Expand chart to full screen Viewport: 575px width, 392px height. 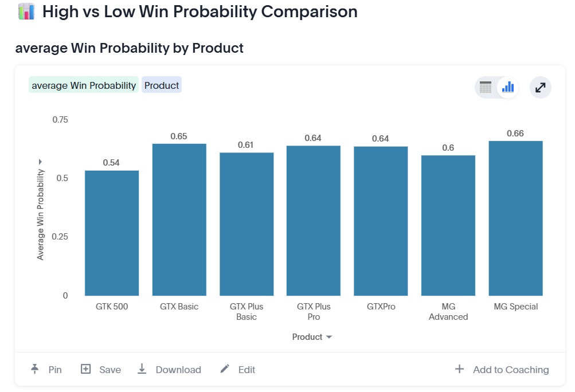pyautogui.click(x=540, y=88)
